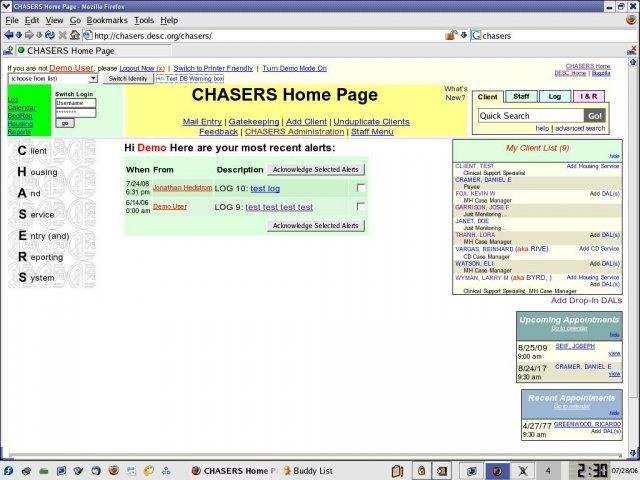Click Add Drop-in DALs link
Image resolution: width=640 pixels, height=480 pixels.
tap(586, 300)
